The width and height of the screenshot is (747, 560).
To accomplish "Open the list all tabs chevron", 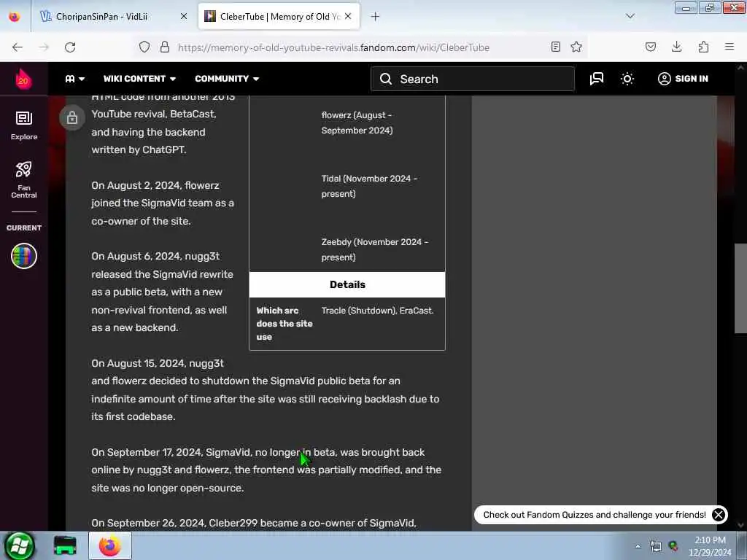I will click(630, 16).
